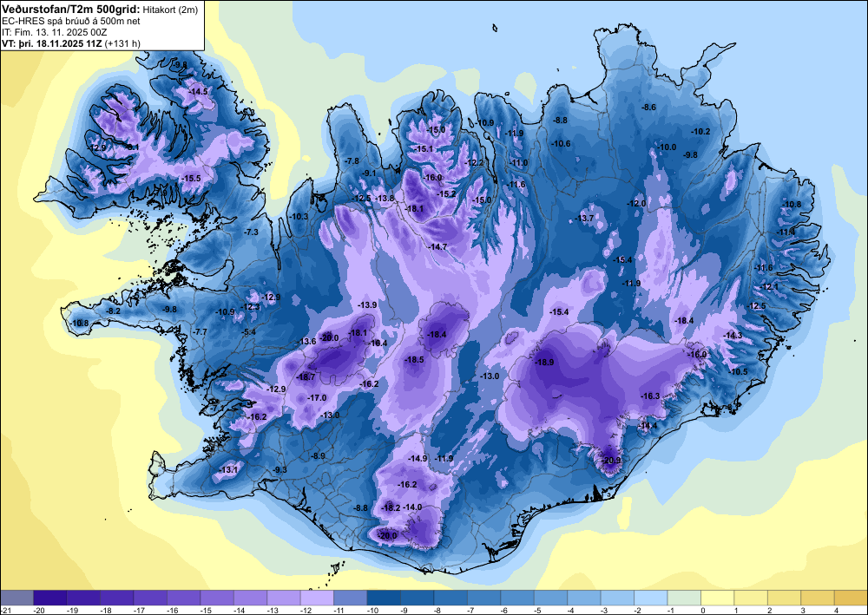
Task: Select the -13.7 temperature label
Action: (x=584, y=219)
